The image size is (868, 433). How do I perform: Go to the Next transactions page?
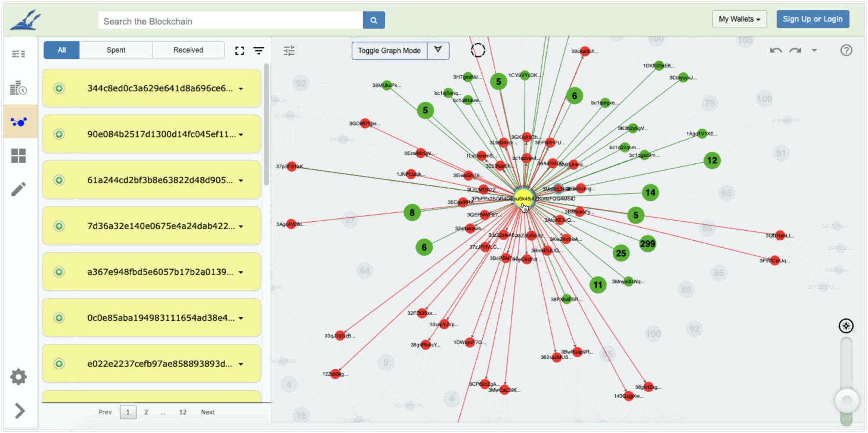(208, 412)
